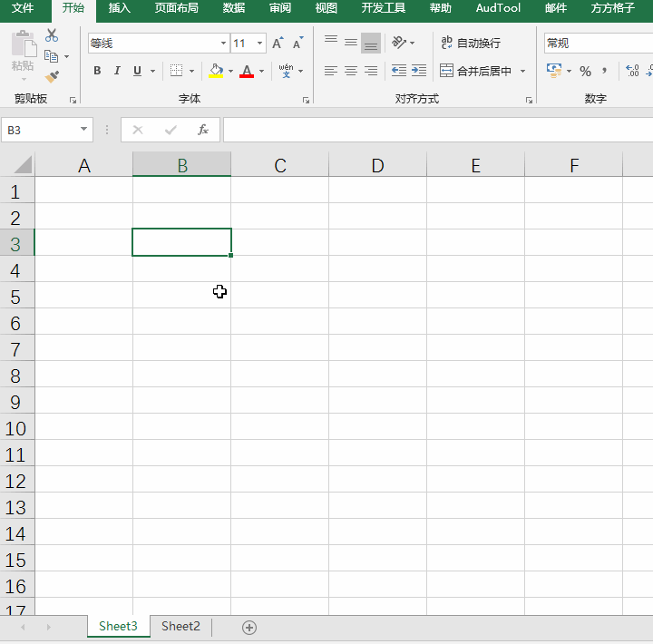Open underline style dropdown arrow
Image resolution: width=653 pixels, height=644 pixels.
click(153, 72)
